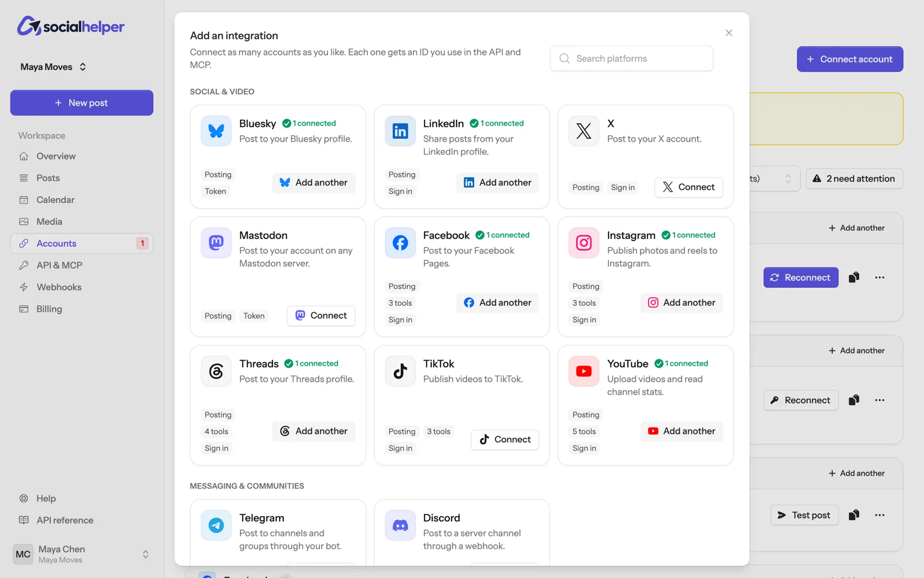
Task: Open Help from sidebar
Action: tap(81, 498)
